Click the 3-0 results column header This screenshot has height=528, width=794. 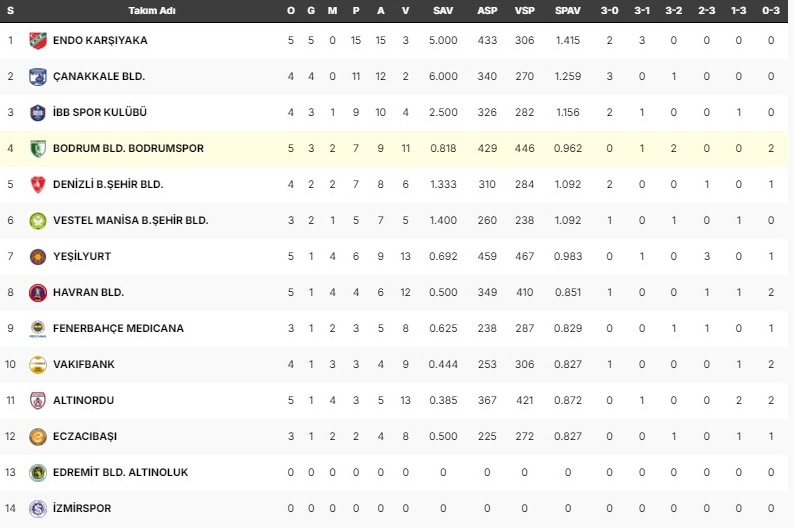[x=609, y=9]
